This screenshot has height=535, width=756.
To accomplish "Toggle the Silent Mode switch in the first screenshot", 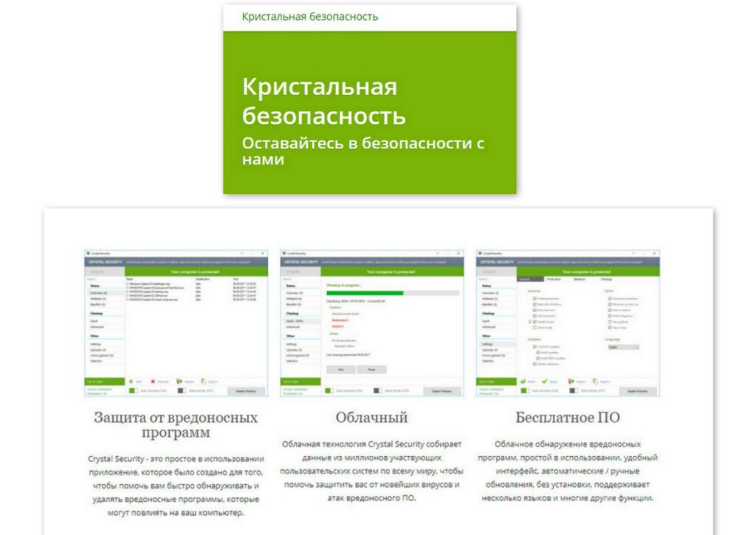I will pyautogui.click(x=182, y=390).
